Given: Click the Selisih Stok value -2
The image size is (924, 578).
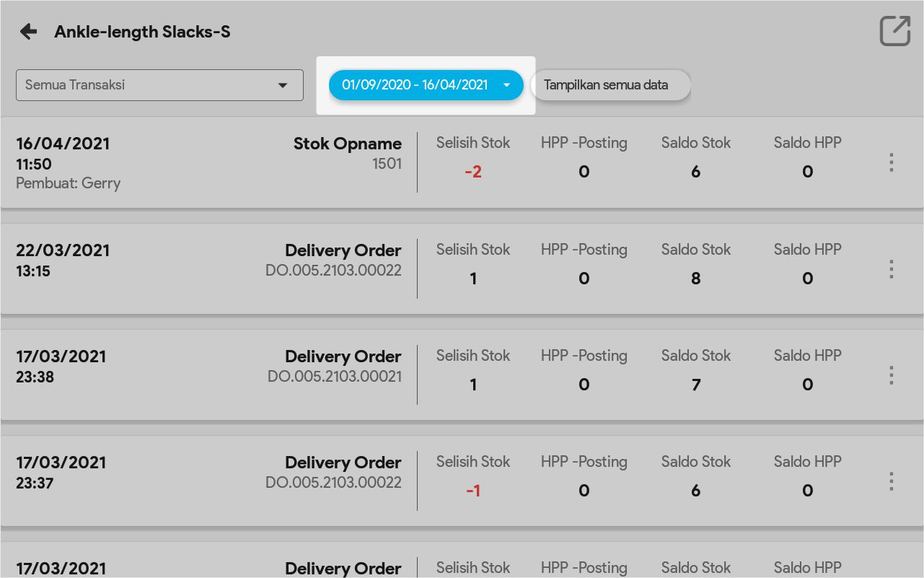Looking at the screenshot, I should click(x=473, y=172).
